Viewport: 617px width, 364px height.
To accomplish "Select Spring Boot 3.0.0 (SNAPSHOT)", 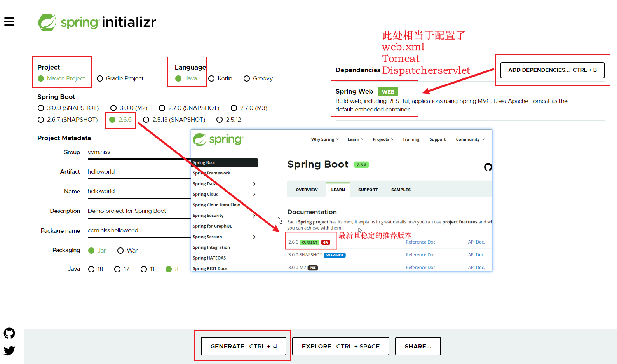I will pos(68,108).
